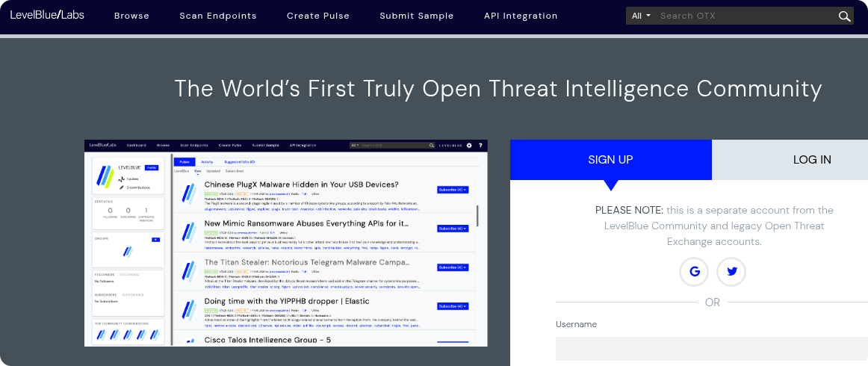The image size is (868, 366).
Task: Click the Chinese PlugX pulse stripe icon
Action: pos(187,193)
